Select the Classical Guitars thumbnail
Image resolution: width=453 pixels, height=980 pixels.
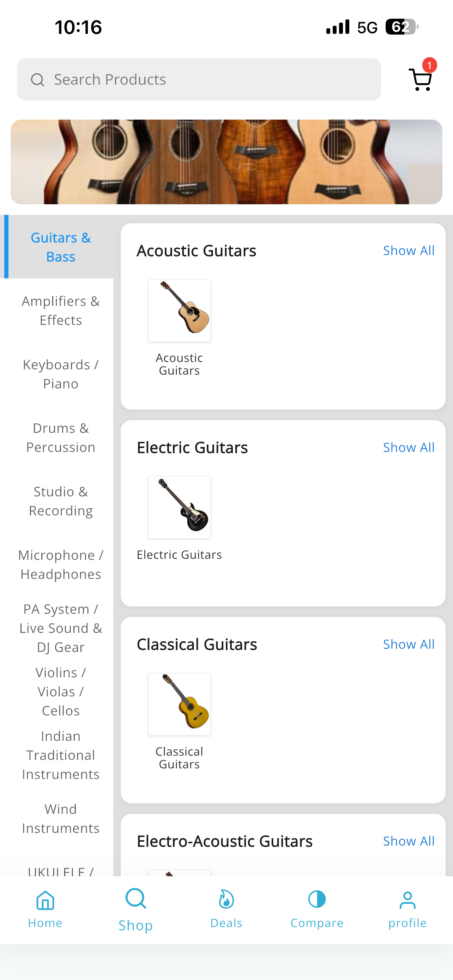(179, 704)
